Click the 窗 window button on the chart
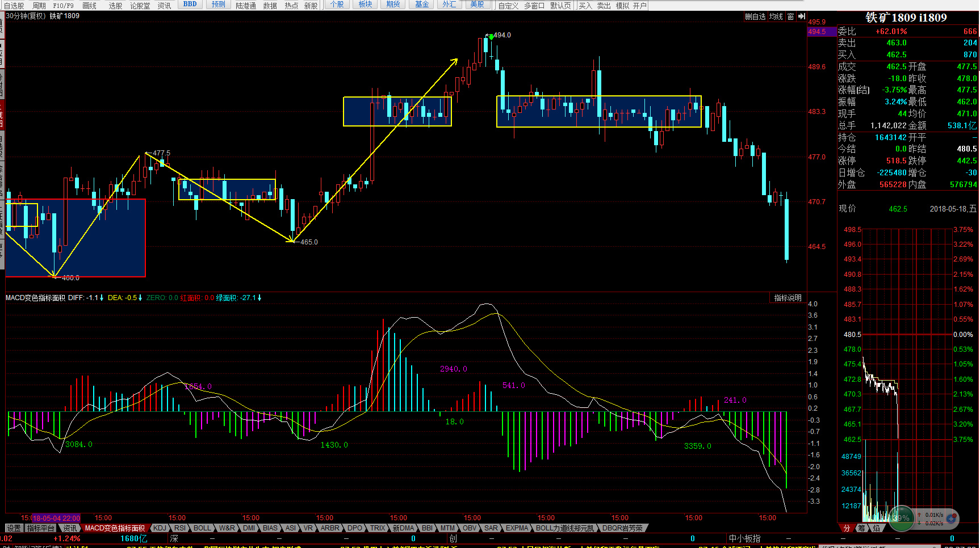The image size is (980, 548). 790,16
